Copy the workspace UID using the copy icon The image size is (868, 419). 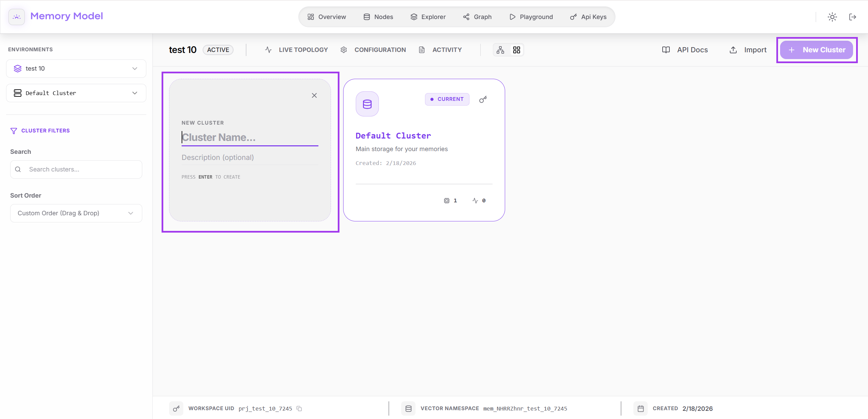click(x=299, y=409)
